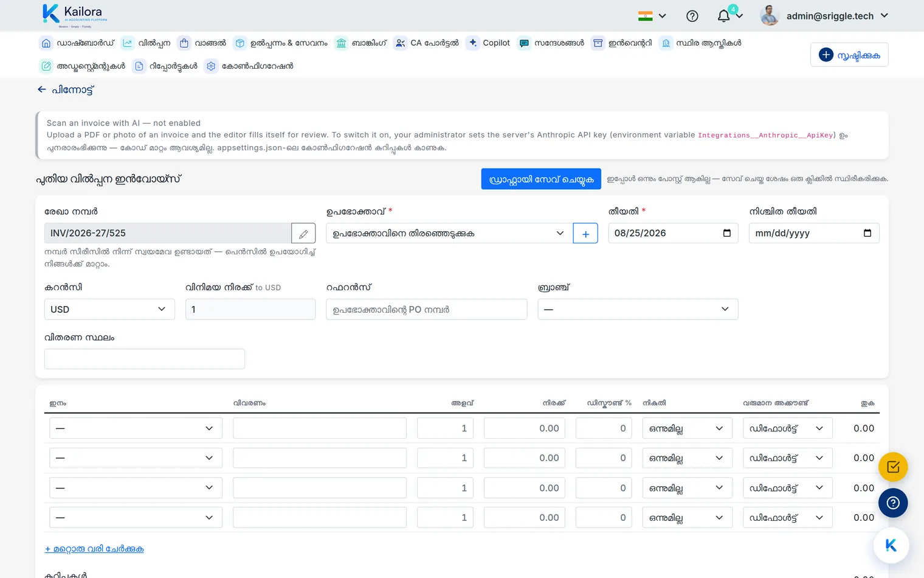
Task: Open the വിൽപ്പന menu
Action: [x=146, y=43]
